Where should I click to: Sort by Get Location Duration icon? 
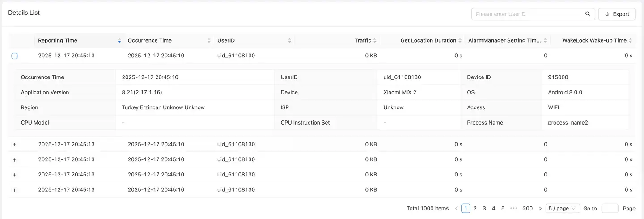click(x=460, y=41)
